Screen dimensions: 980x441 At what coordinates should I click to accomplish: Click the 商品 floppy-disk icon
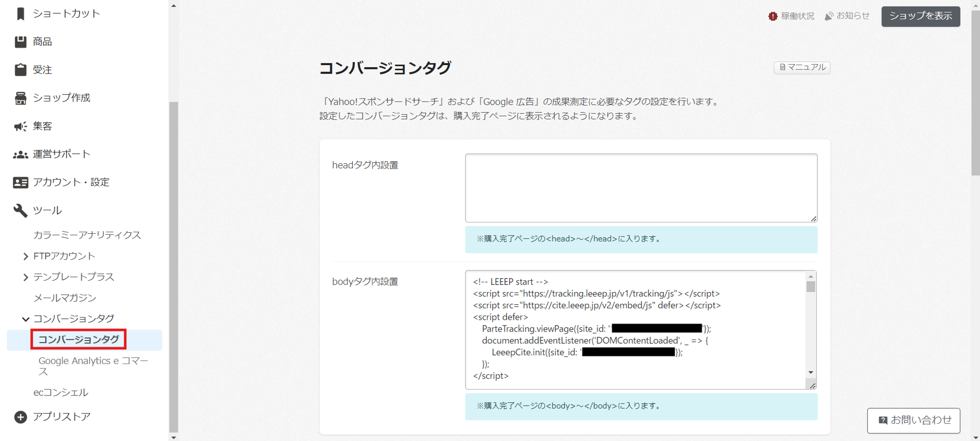pyautogui.click(x=20, y=42)
